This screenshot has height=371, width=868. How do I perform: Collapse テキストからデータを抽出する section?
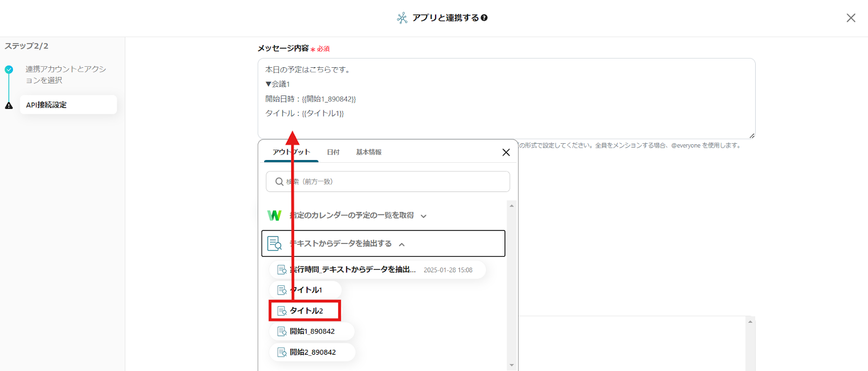click(x=402, y=244)
